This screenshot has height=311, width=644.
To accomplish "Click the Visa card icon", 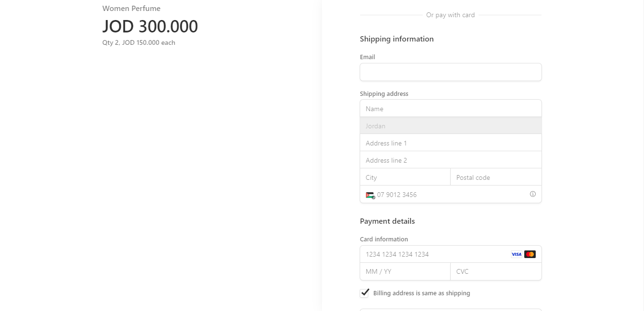I will pos(516,254).
